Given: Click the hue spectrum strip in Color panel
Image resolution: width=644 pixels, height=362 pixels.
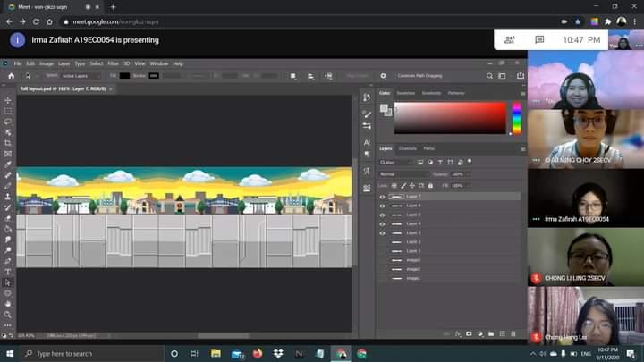Looking at the screenshot, I should pyautogui.click(x=516, y=118).
